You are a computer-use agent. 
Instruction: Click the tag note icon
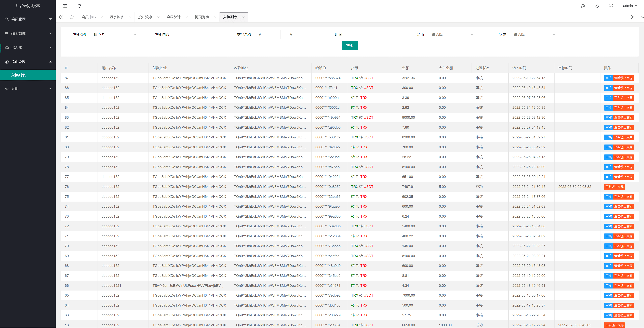click(x=597, y=6)
